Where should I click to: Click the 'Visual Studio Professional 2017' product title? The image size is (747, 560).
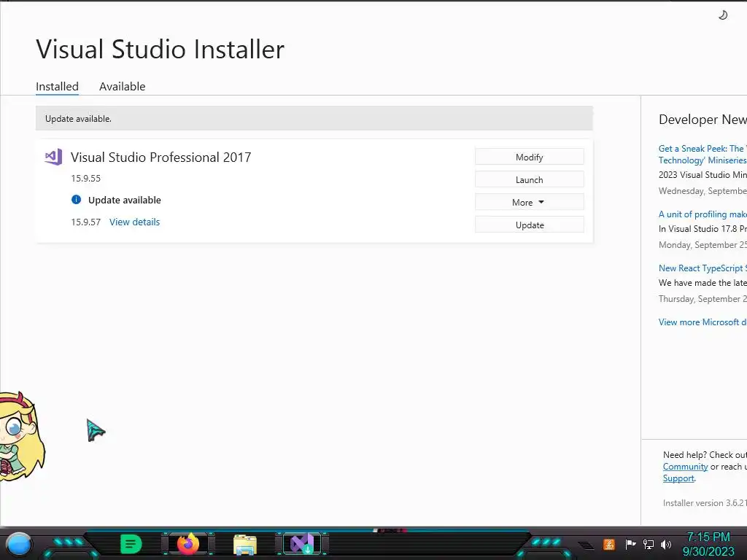click(x=160, y=157)
